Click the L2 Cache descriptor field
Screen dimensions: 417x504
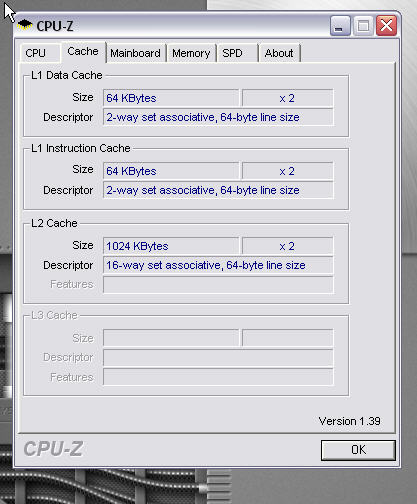coord(218,265)
